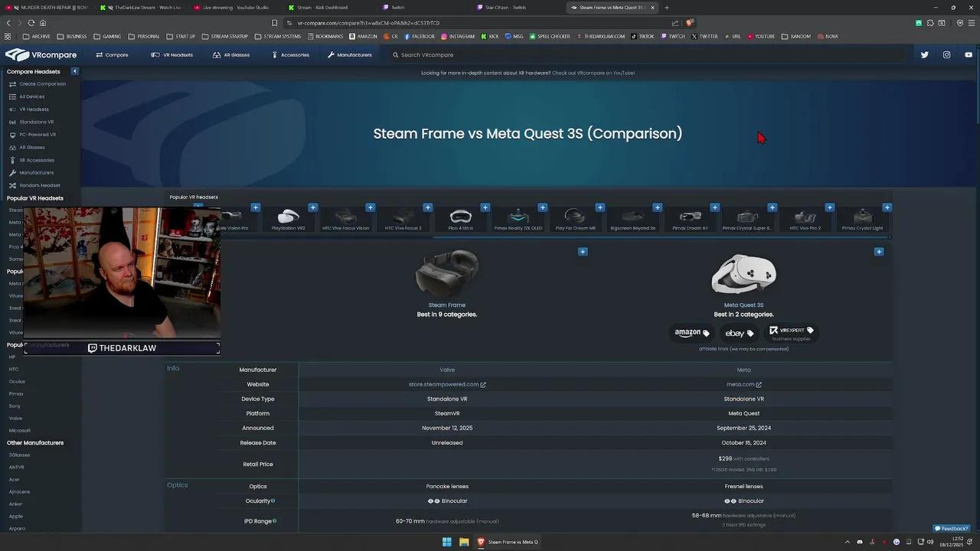Open Manufacturers via the wrench icon

click(x=13, y=172)
